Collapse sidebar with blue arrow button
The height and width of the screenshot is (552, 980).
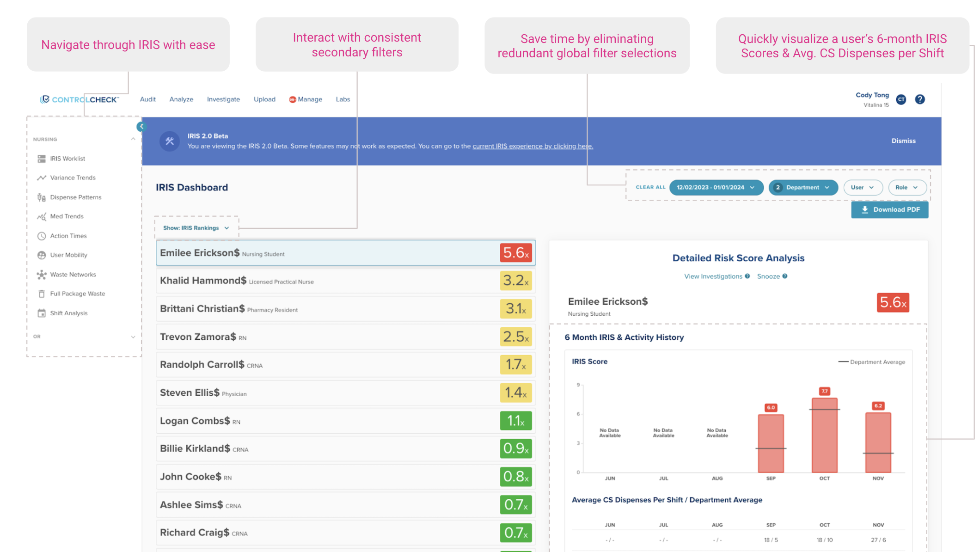point(141,127)
